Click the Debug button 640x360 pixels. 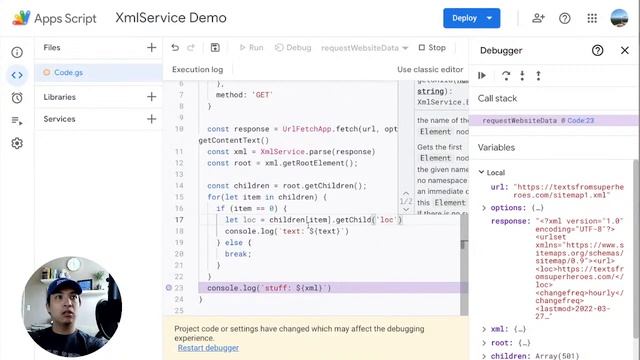click(x=293, y=48)
